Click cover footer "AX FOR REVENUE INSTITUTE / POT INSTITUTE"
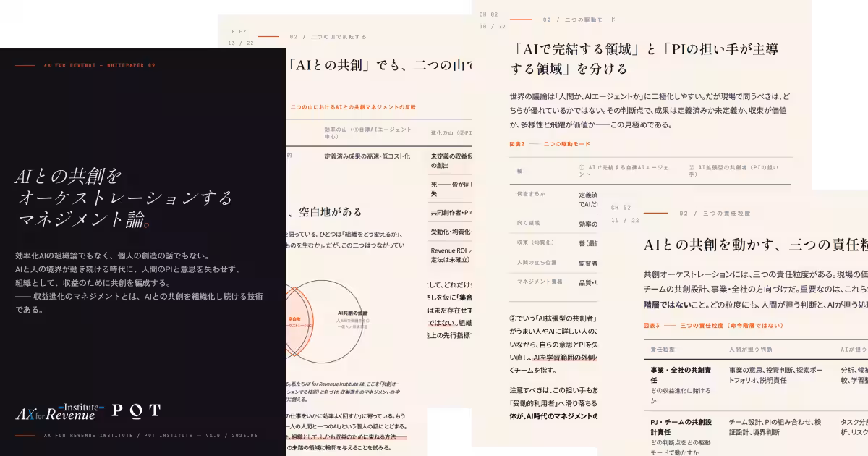 (118, 436)
